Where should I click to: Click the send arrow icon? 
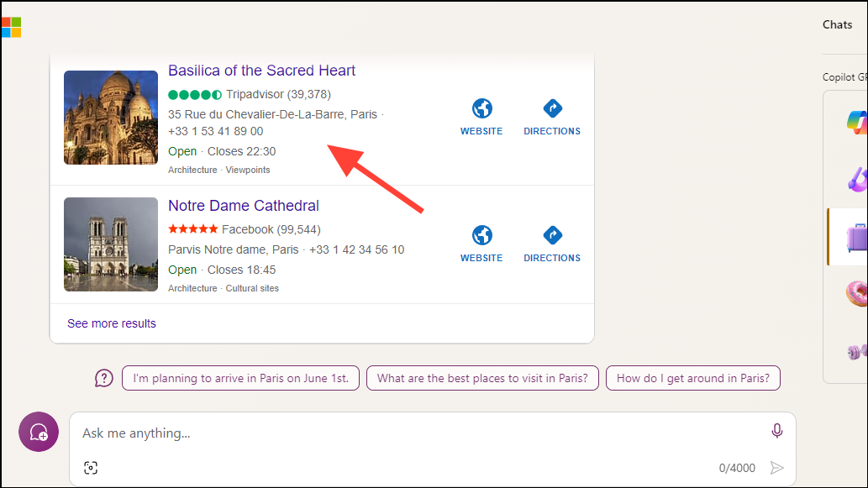776,468
